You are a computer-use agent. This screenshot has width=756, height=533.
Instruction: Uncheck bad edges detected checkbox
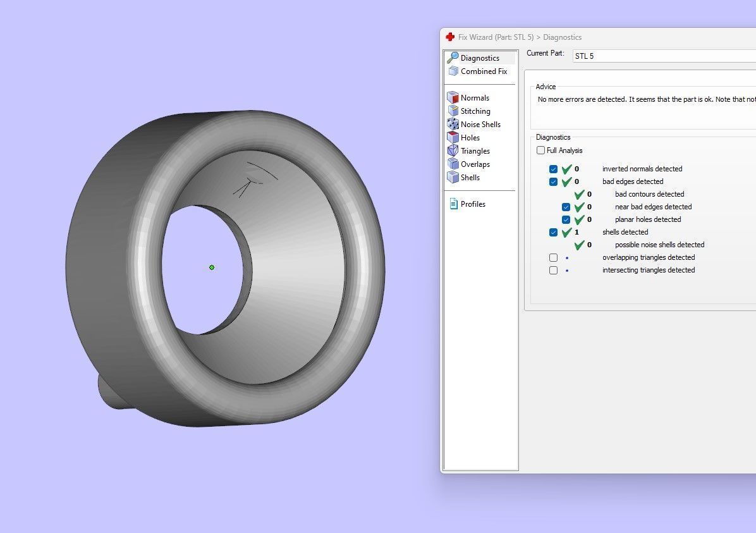[x=553, y=181]
